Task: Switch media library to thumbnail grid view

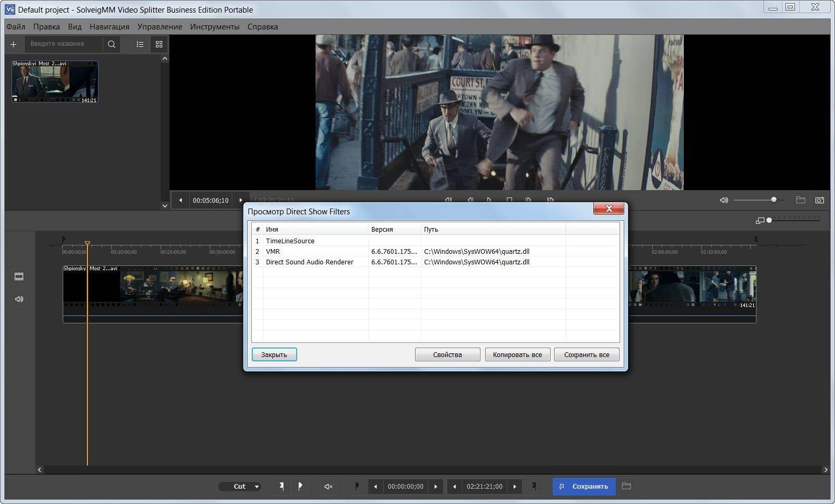Action: coord(159,44)
